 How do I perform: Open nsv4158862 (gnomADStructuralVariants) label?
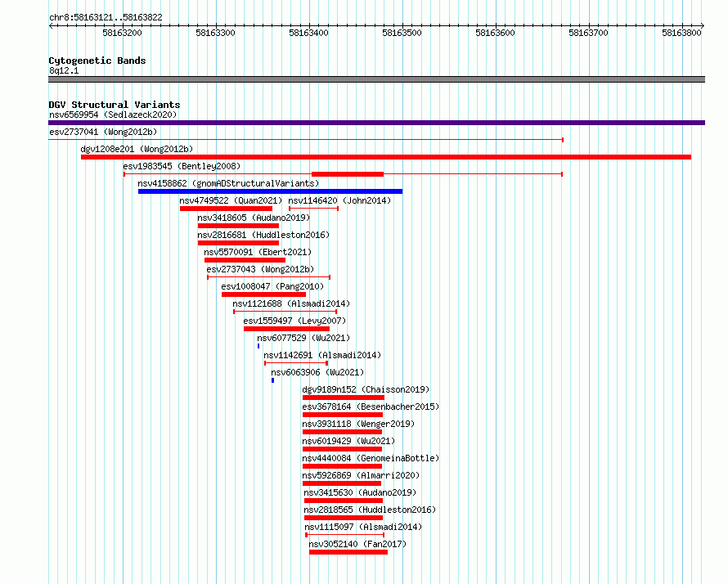[228, 183]
